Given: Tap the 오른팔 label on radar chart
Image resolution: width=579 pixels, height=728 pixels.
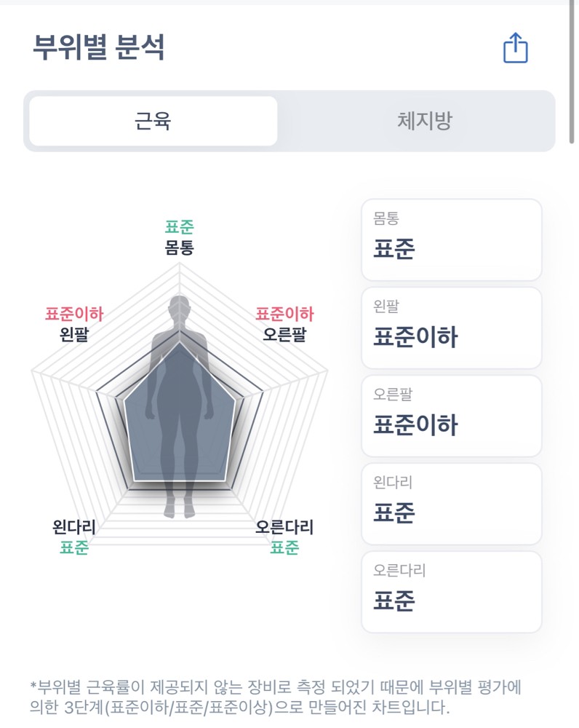Looking at the screenshot, I should click(x=284, y=335).
